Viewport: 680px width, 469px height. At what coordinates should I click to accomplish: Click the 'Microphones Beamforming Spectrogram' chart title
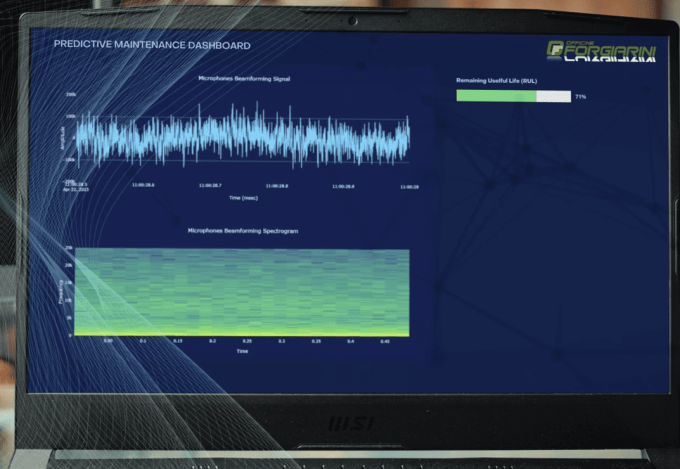point(243,231)
